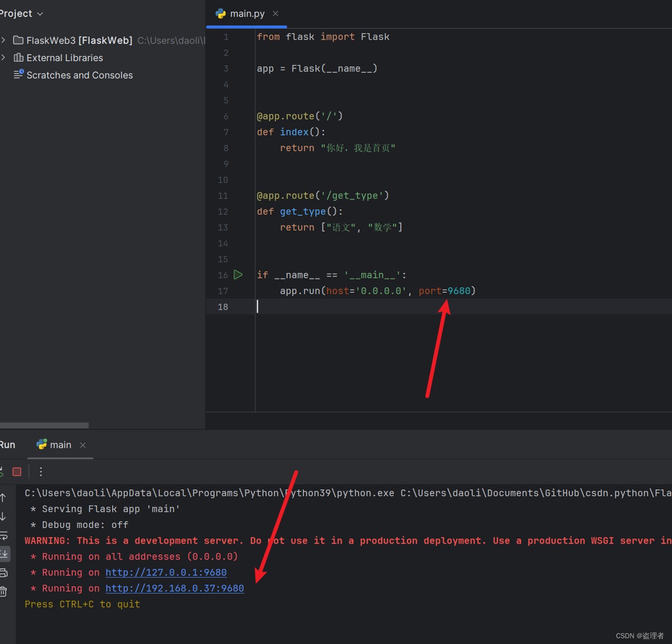Open the Run toolbar more options menu

click(41, 472)
